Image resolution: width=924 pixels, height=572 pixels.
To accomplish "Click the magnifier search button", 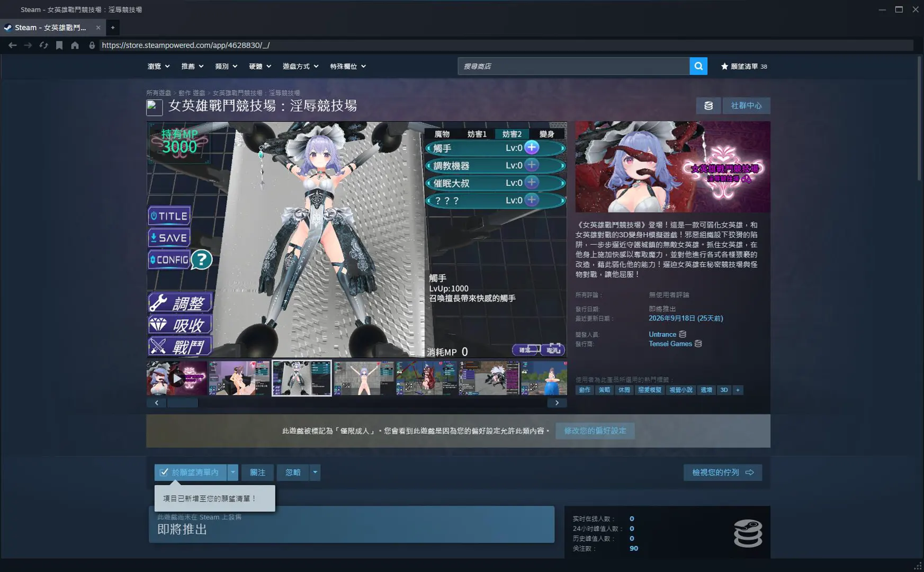I will [698, 66].
